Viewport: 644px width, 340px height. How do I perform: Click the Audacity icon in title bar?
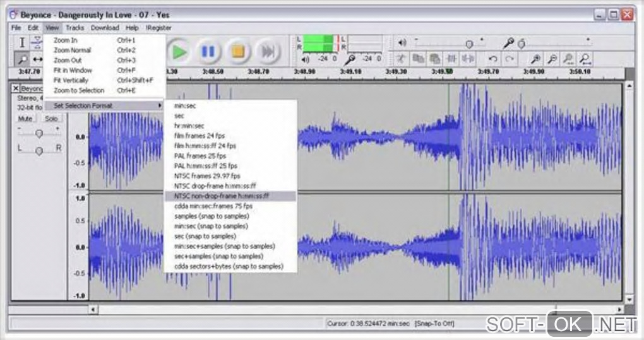click(x=13, y=15)
